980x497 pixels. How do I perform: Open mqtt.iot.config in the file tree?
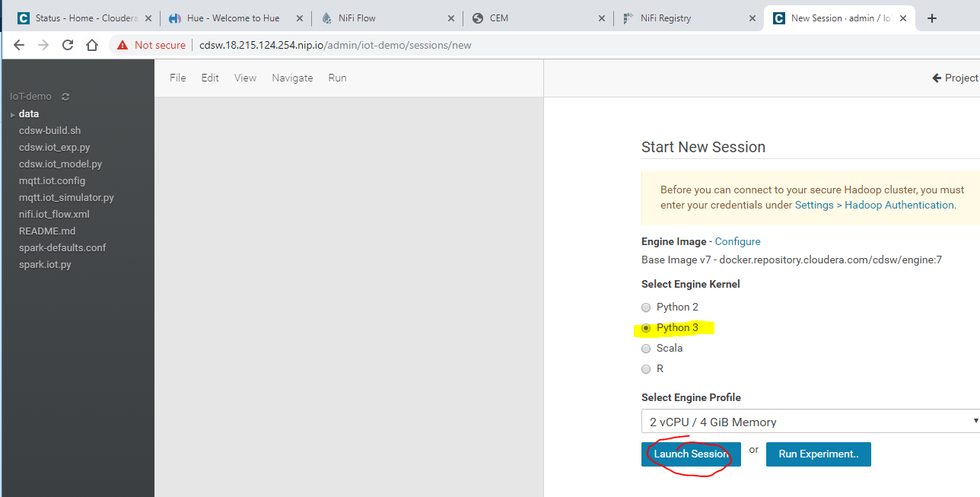(52, 181)
